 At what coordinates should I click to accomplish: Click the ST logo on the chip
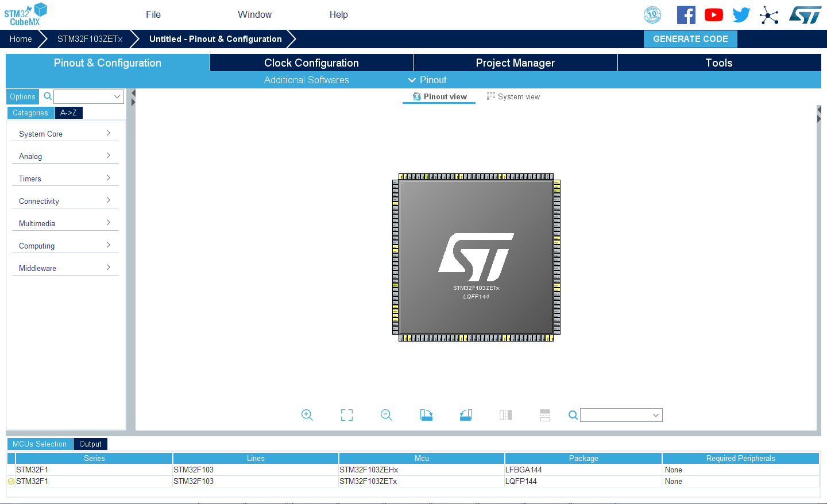point(476,257)
